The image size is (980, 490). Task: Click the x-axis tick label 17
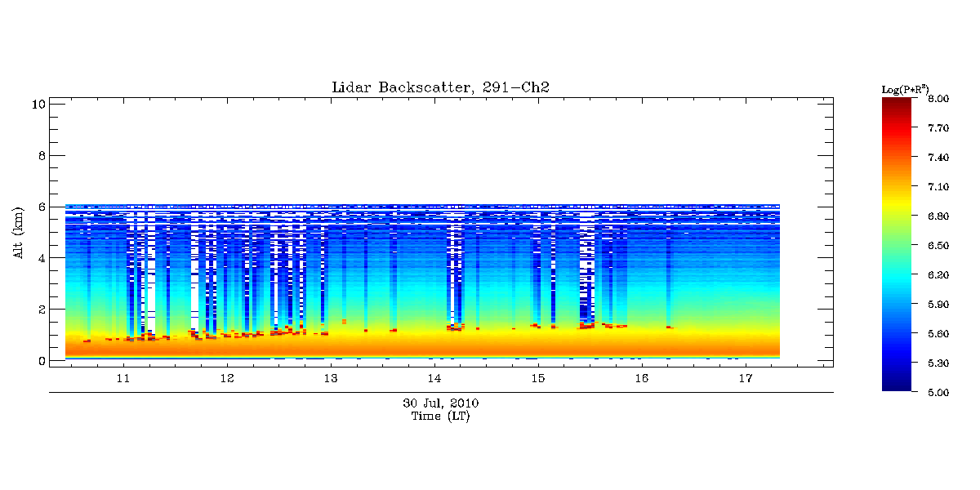coord(745,379)
